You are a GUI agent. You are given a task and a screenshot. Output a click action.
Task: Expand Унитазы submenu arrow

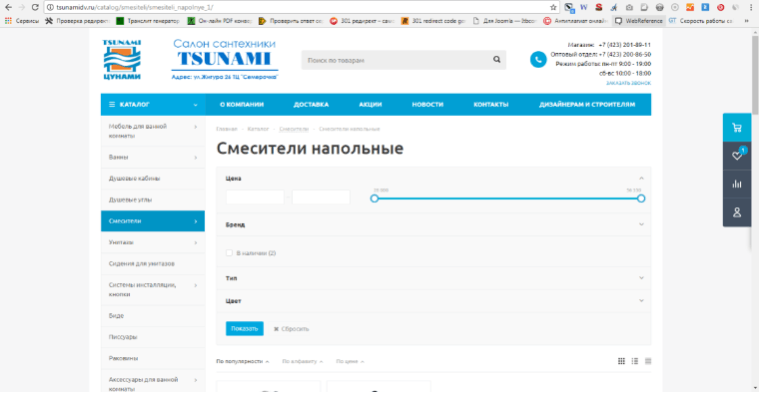[x=196, y=242]
